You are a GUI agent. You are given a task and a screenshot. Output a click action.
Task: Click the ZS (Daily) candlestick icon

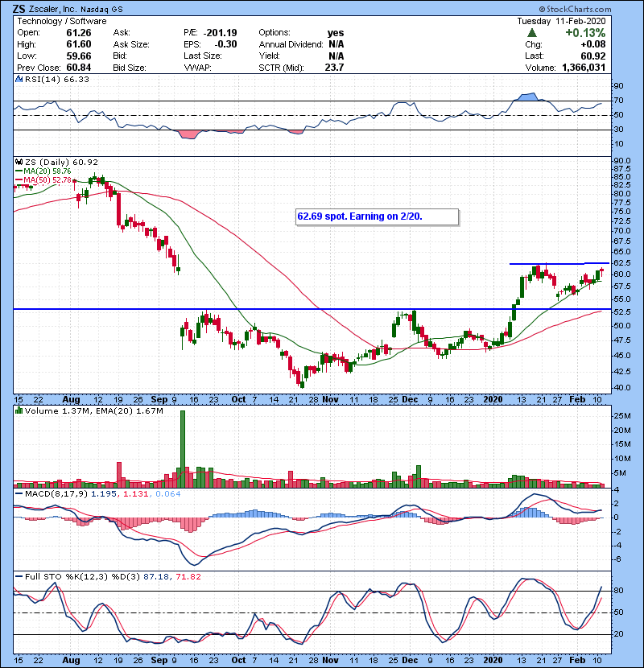[x=19, y=162]
